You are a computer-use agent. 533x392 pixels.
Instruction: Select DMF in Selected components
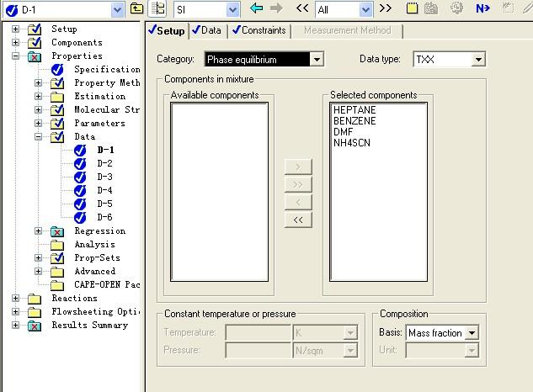point(343,132)
